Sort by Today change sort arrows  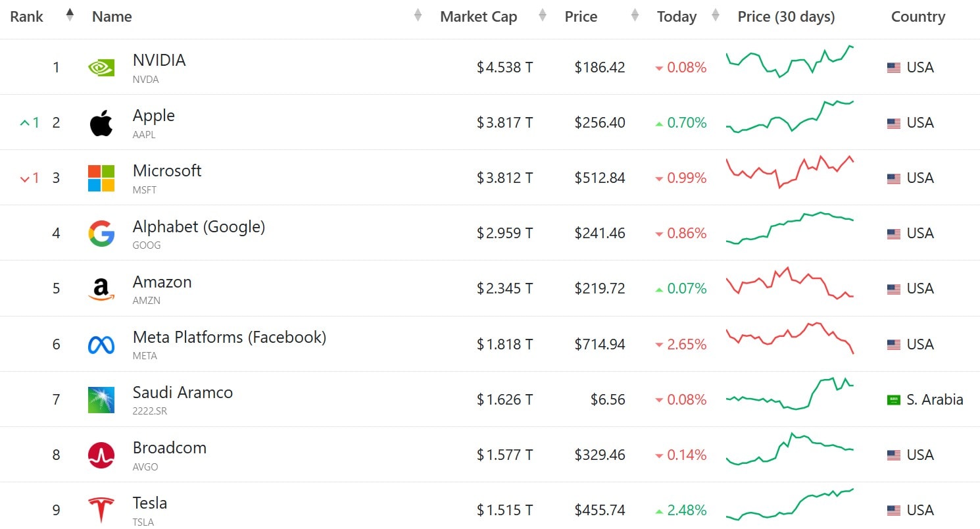coord(716,15)
